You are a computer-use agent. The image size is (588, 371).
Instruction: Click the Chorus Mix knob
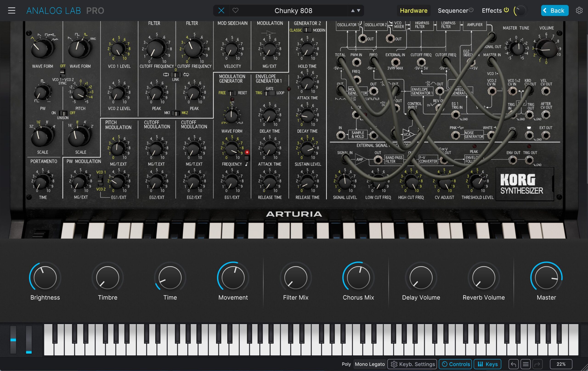pyautogui.click(x=358, y=278)
